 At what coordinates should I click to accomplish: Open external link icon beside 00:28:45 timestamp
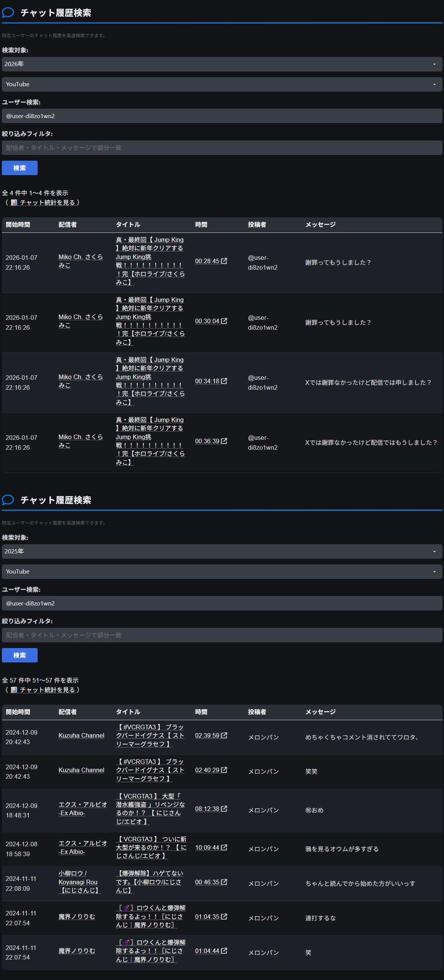click(x=224, y=261)
